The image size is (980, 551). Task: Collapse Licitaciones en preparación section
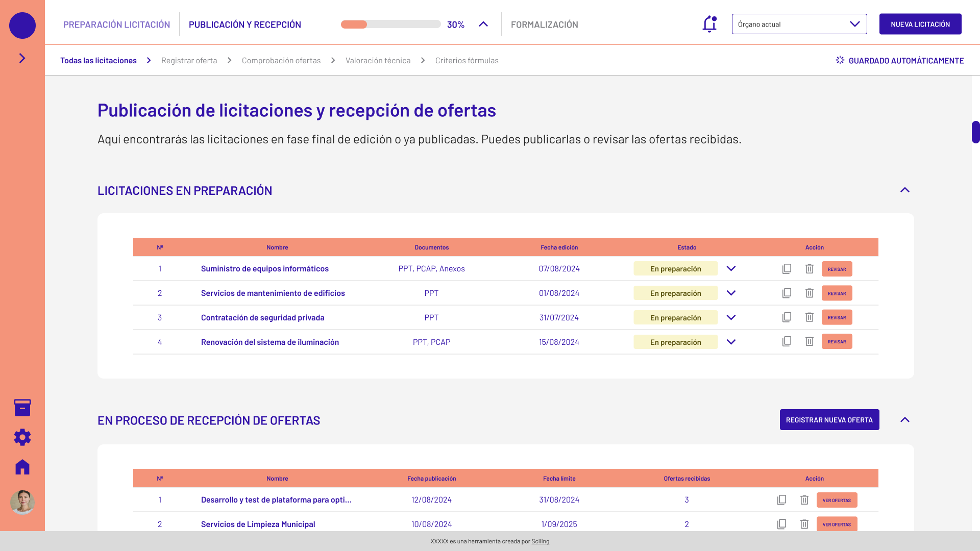(x=904, y=190)
